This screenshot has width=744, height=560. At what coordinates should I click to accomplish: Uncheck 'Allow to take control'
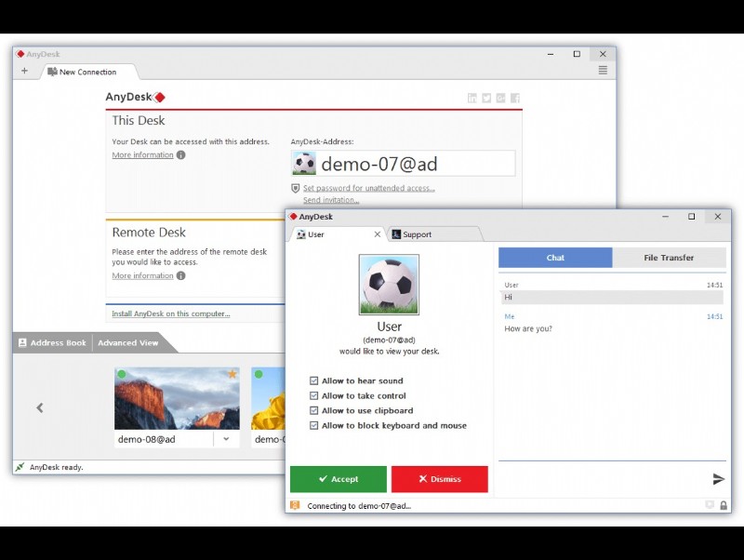pyautogui.click(x=314, y=395)
